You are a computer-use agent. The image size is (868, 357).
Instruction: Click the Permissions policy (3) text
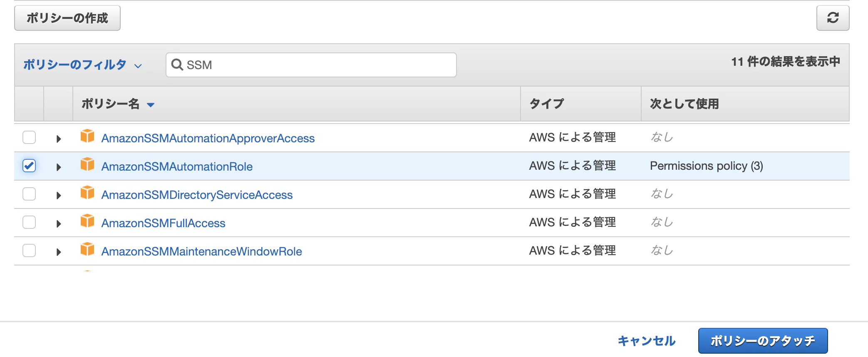[707, 166]
